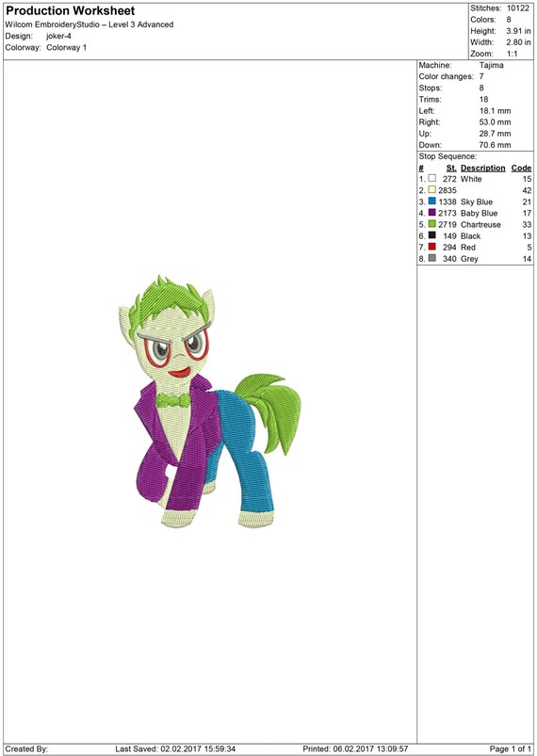The width and height of the screenshot is (537, 756).
Task: Click the pony's green bow tie
Action: [172, 400]
